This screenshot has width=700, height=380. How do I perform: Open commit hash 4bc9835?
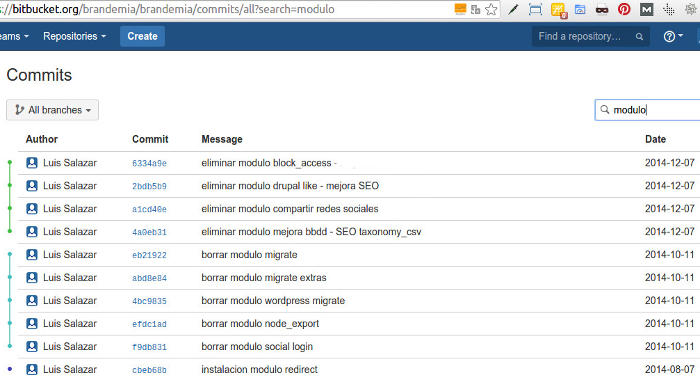(x=149, y=301)
